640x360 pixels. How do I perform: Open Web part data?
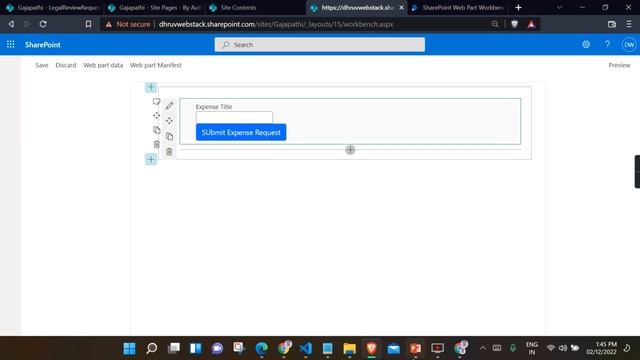pos(103,65)
